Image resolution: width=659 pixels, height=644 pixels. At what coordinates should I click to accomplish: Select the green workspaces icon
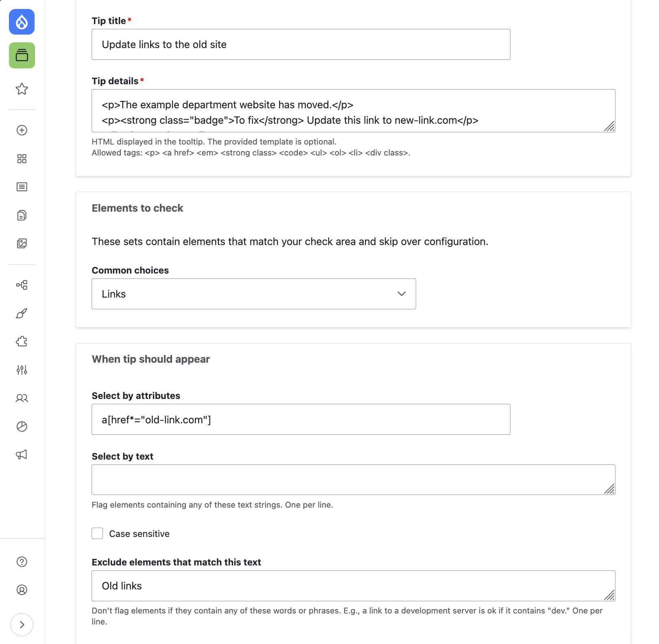click(x=22, y=55)
